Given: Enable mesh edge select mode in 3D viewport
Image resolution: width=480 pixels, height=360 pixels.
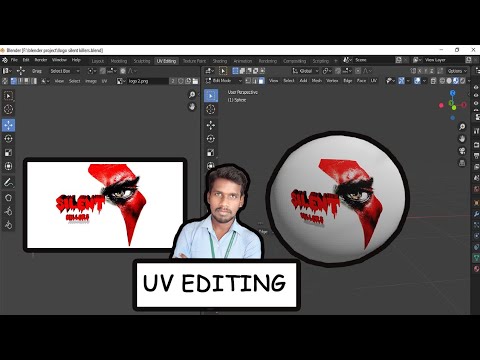Looking at the screenshot, I should coord(255,81).
